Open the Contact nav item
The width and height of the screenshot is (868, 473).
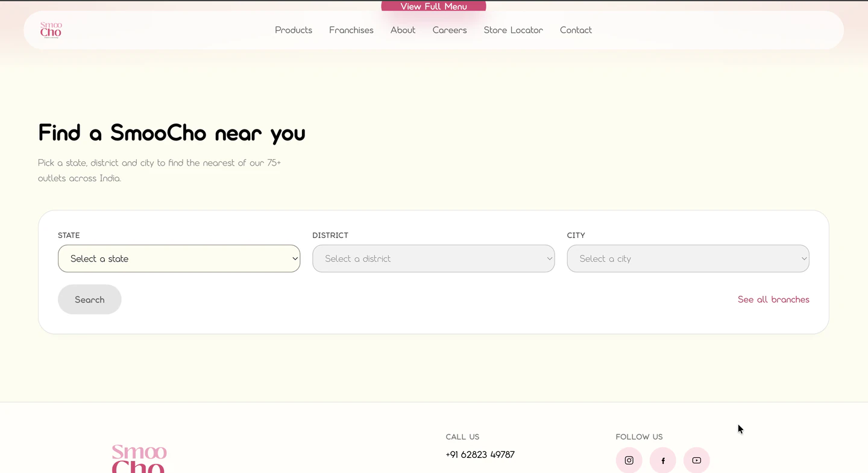(x=576, y=30)
